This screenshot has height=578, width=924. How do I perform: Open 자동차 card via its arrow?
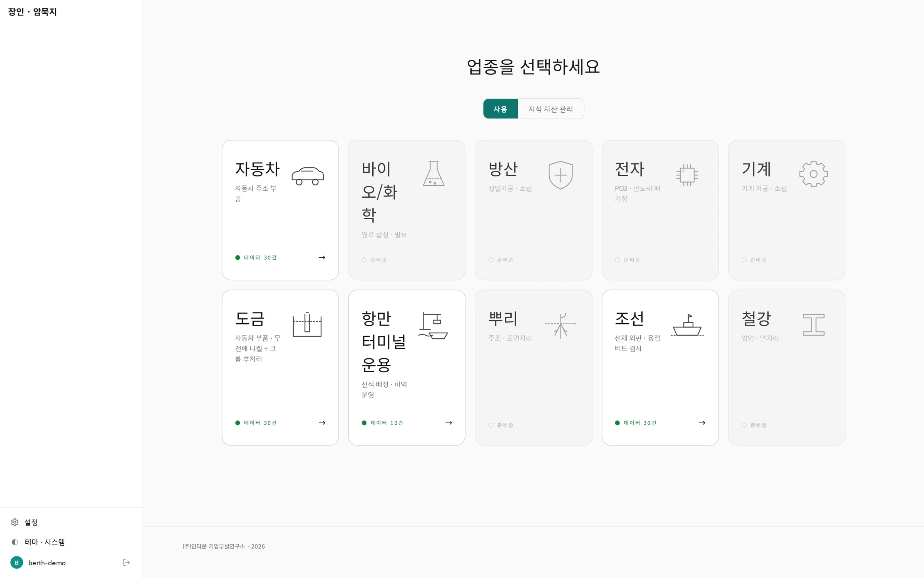point(322,257)
